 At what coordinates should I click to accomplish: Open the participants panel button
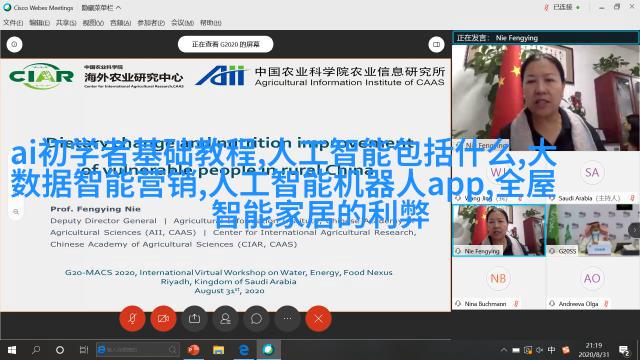225,319
